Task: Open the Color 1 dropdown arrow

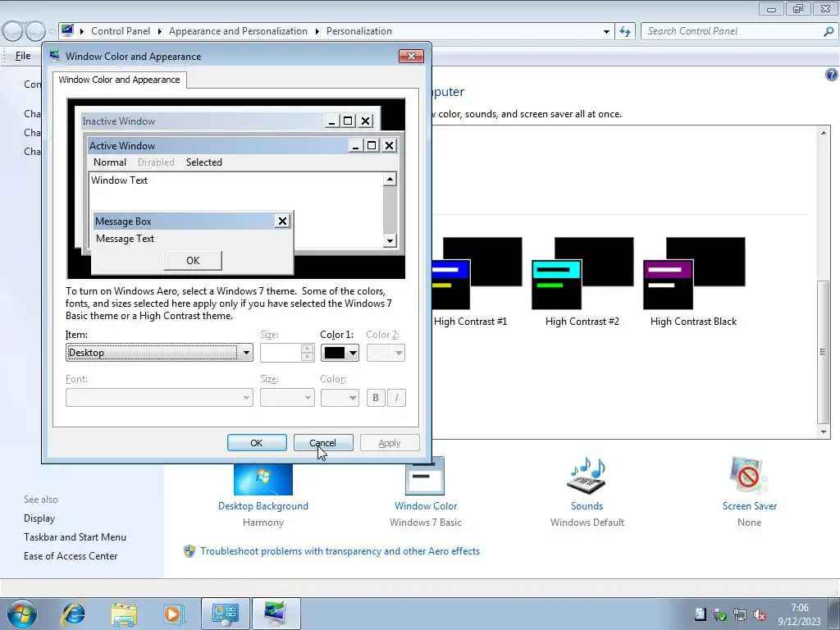Action: click(x=353, y=353)
